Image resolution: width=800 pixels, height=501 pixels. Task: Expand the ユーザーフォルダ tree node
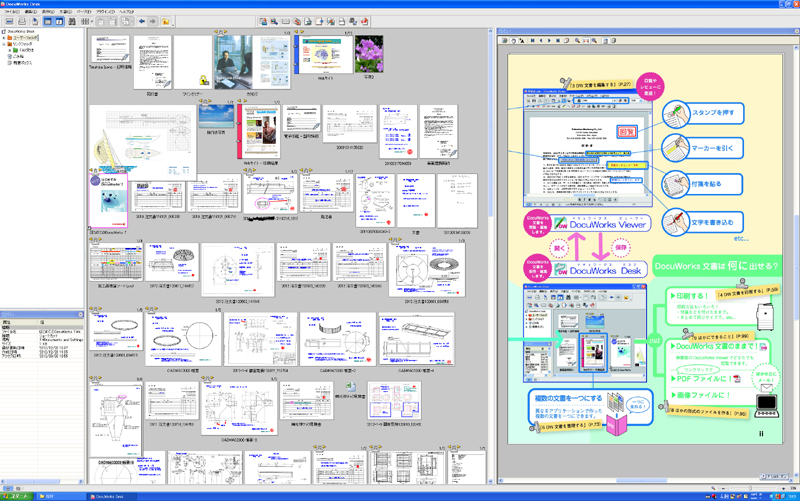pos(4,38)
